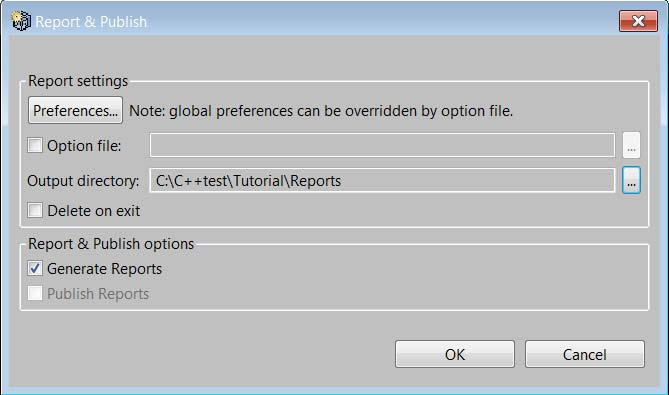This screenshot has width=669, height=395.
Task: Click the note about global preferences override
Action: point(321,111)
